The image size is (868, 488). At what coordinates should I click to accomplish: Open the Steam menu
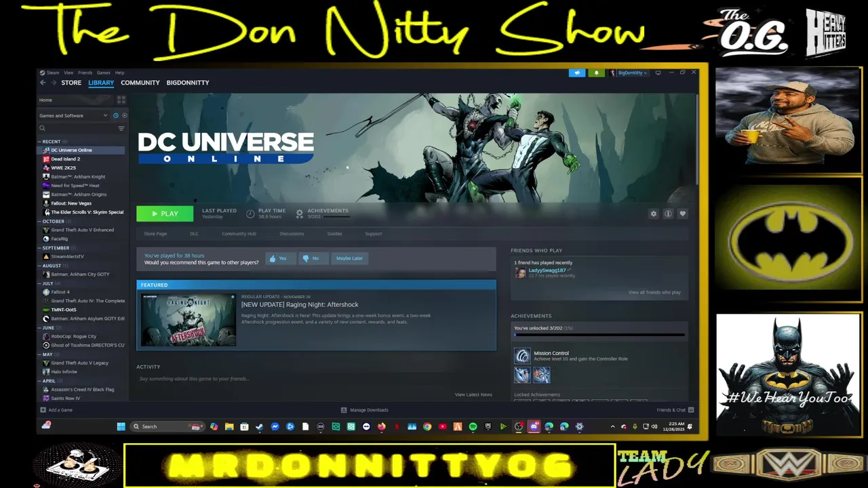(x=50, y=73)
